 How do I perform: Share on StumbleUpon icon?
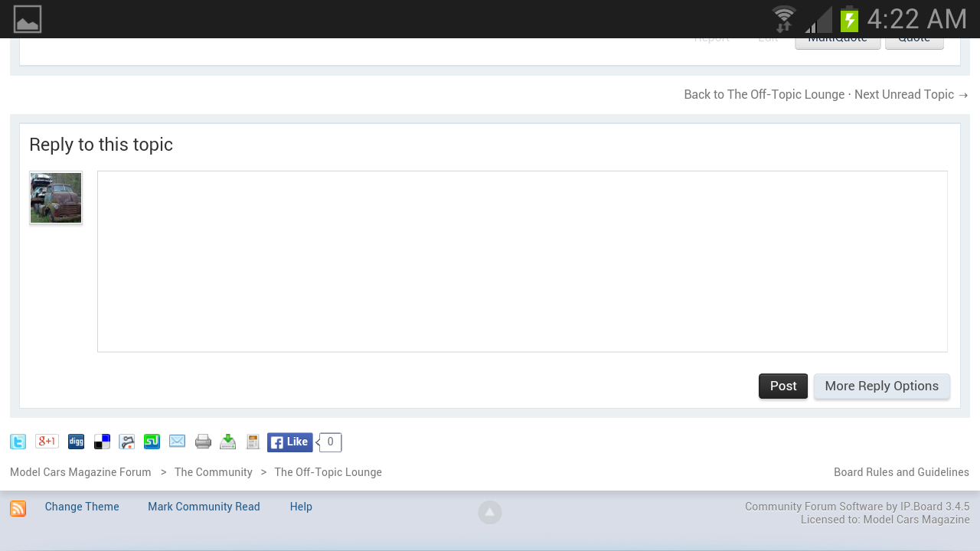click(x=152, y=442)
